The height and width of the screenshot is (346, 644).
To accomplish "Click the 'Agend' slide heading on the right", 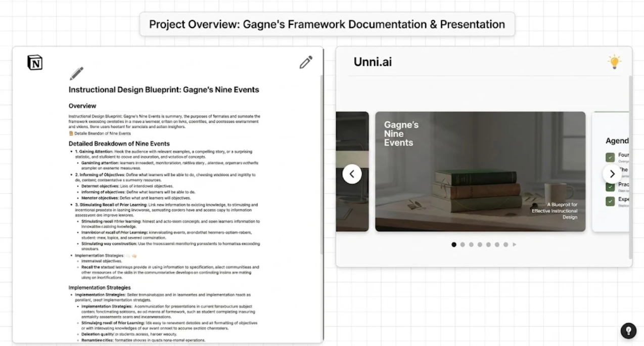I will click(x=617, y=141).
